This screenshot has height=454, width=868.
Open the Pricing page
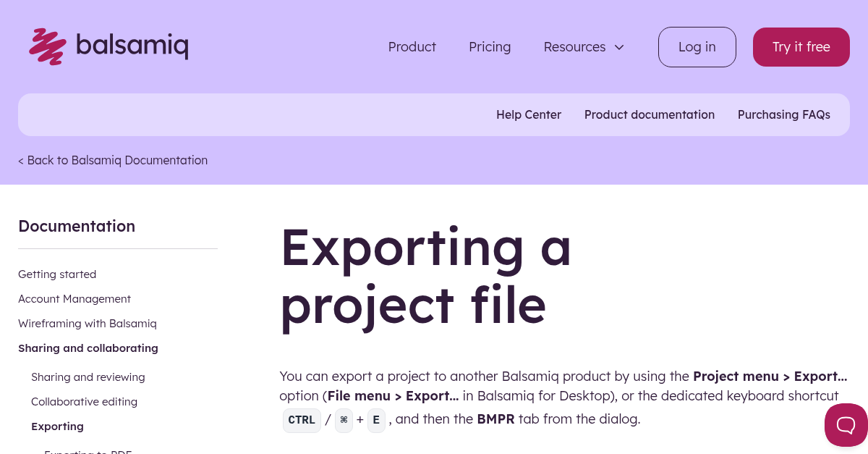pos(490,46)
